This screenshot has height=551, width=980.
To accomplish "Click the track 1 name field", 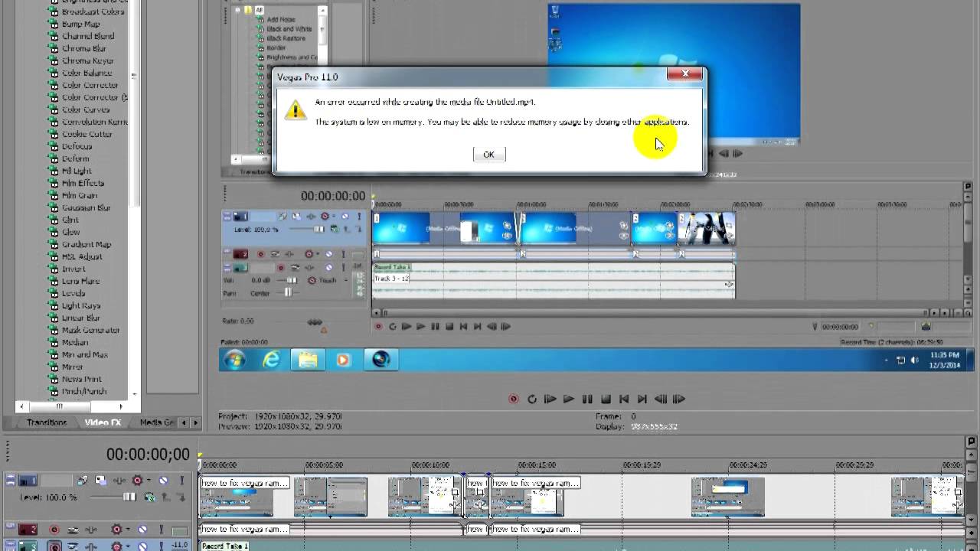I will (x=56, y=481).
